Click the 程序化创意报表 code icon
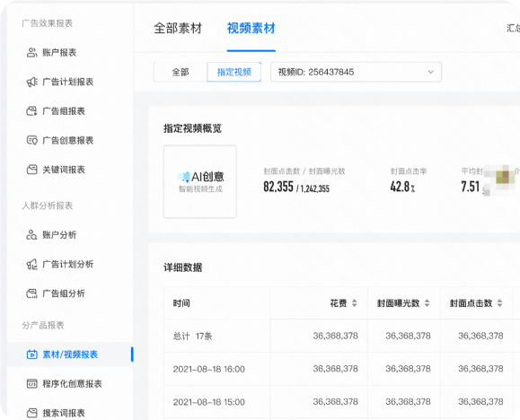The height and width of the screenshot is (420, 520). point(31,383)
